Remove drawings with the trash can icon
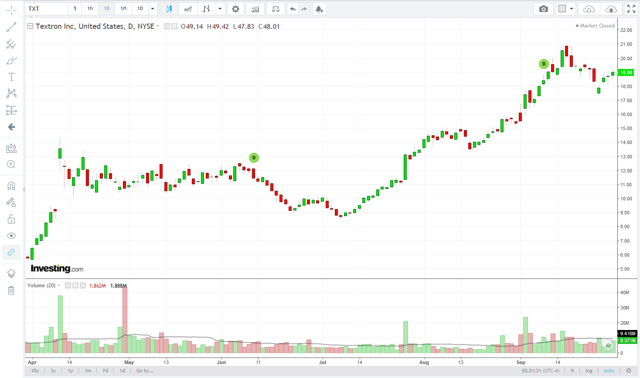 11,291
